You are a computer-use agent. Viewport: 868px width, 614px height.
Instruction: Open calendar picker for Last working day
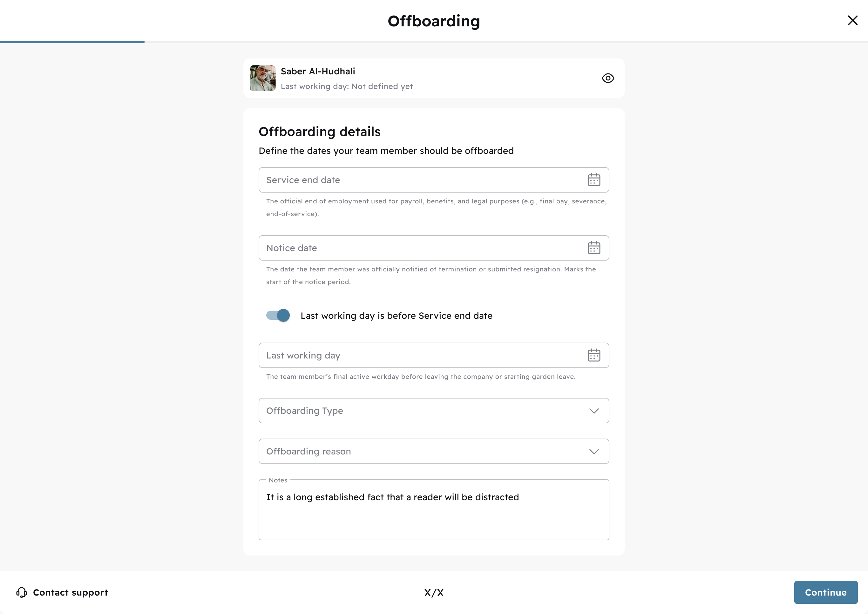click(594, 355)
